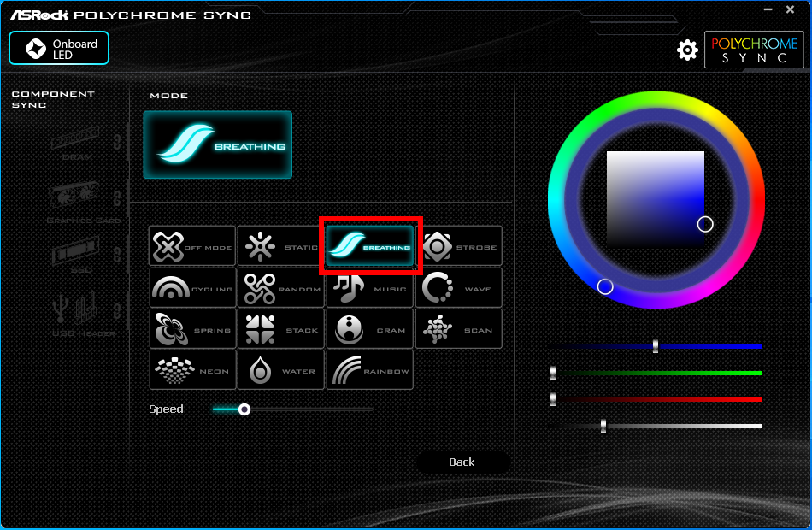Toggle the DRAM sync link
812x530 pixels.
(x=118, y=142)
